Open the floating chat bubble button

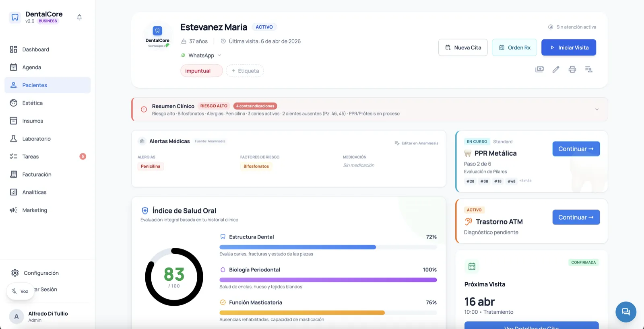coord(625,312)
